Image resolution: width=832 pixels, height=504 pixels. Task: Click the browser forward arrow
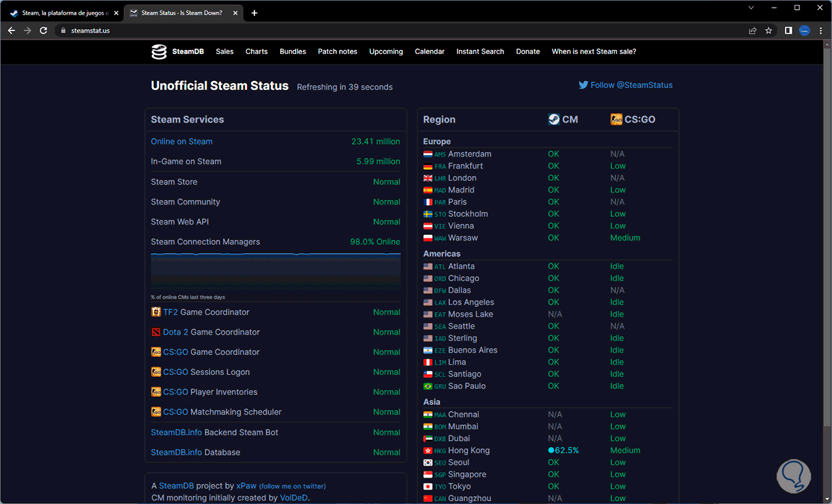pyautogui.click(x=28, y=31)
